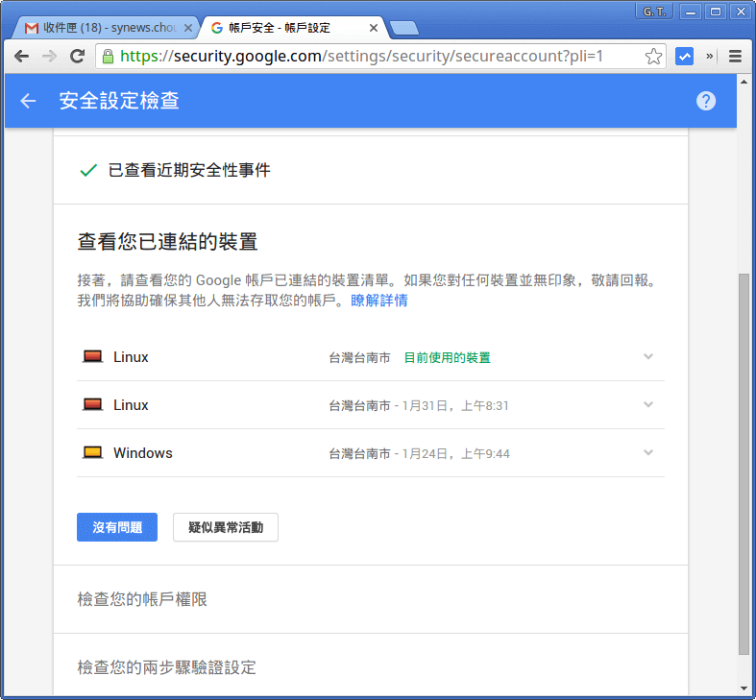Click the scrollbar up arrow

point(744,82)
